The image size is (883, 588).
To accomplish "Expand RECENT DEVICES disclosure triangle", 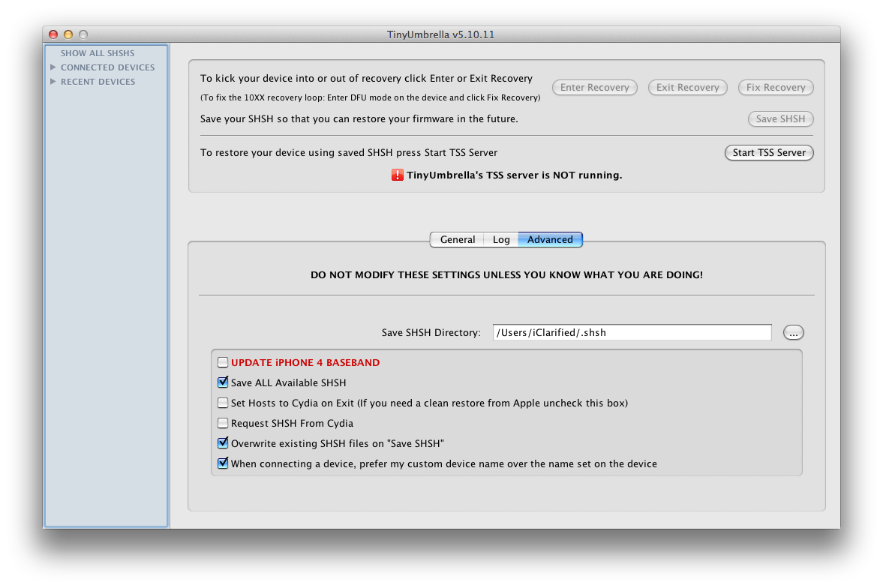I will coord(53,82).
